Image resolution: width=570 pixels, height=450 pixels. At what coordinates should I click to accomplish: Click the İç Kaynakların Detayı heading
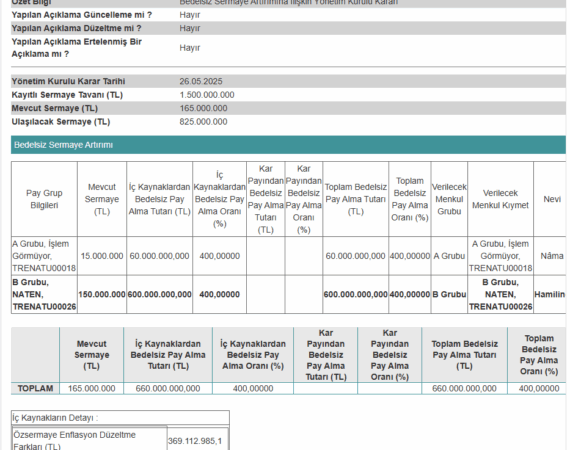tap(55, 418)
